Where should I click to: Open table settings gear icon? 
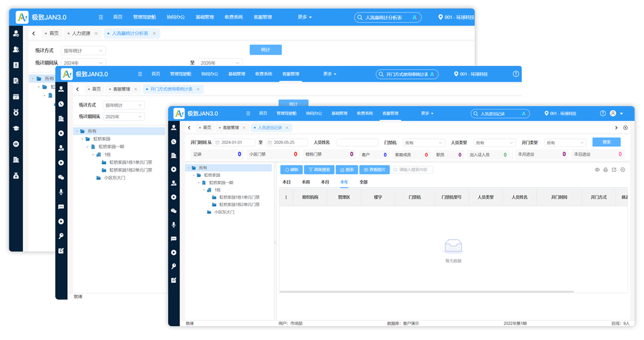point(622,170)
